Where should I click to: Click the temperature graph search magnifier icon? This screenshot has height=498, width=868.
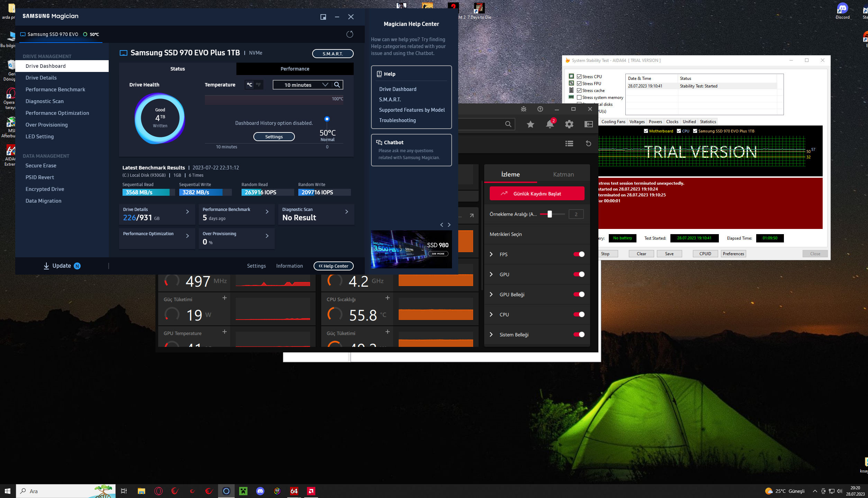pyautogui.click(x=337, y=85)
